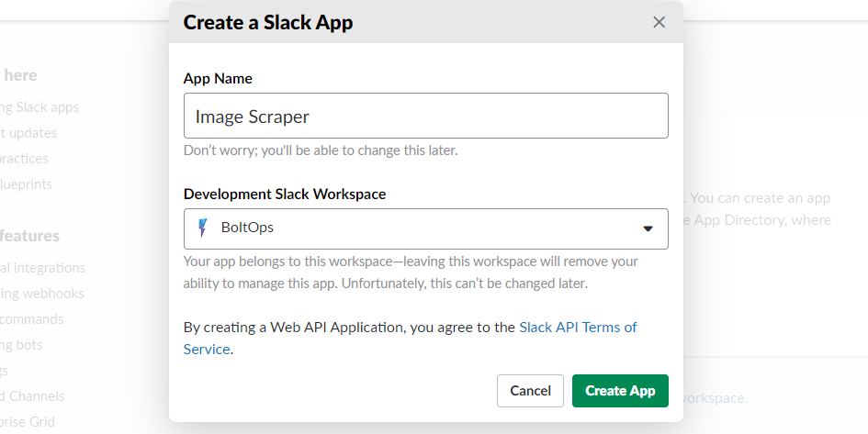Open the integrations sidebar link
This screenshot has height=434, width=868.
42,268
